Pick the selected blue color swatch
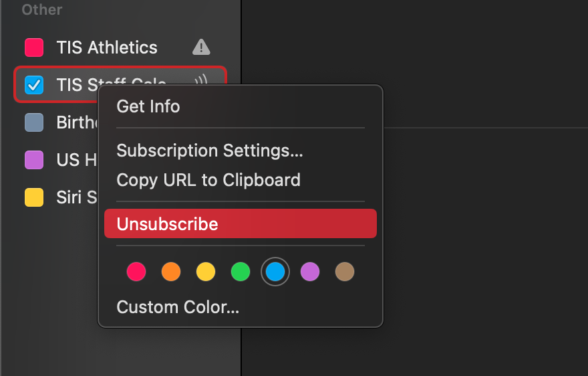This screenshot has height=376, width=588. click(x=275, y=272)
